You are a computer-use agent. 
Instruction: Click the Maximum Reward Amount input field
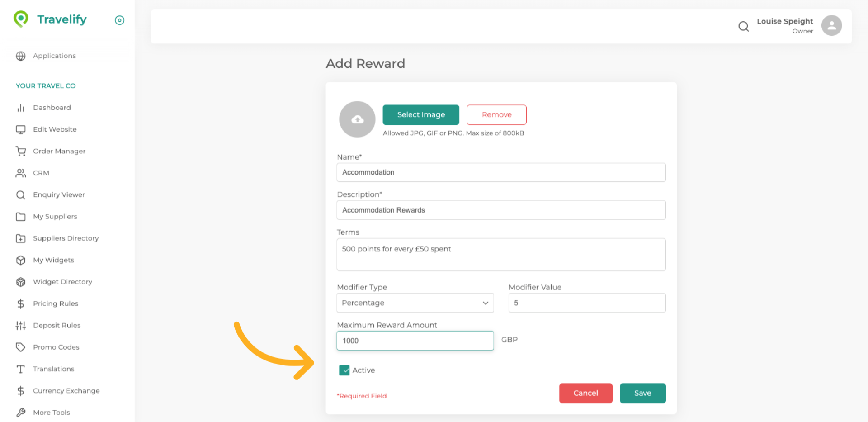pos(415,341)
